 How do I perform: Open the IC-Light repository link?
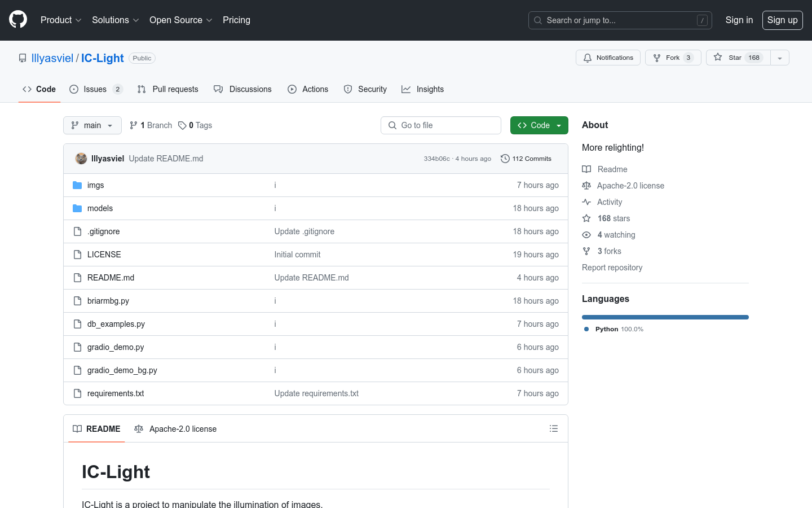pos(102,58)
